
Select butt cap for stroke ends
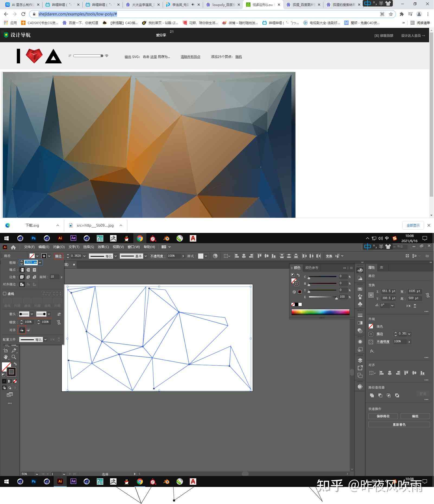pyautogui.click(x=22, y=270)
